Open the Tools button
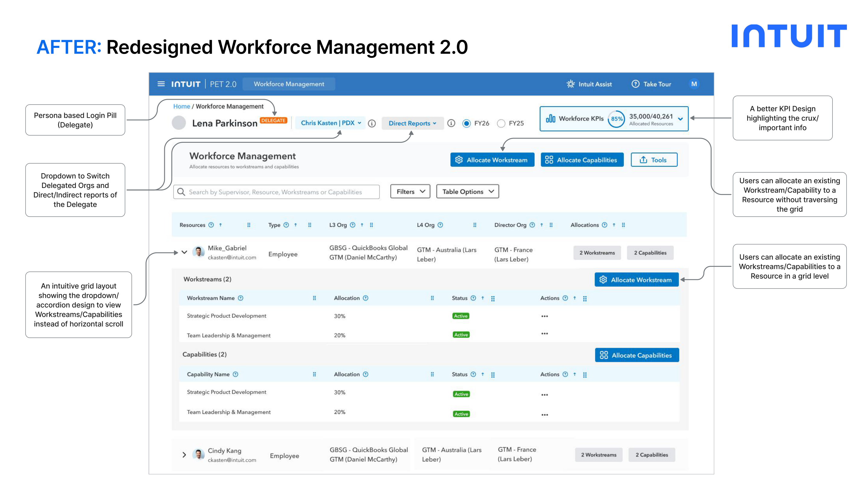 tap(654, 160)
